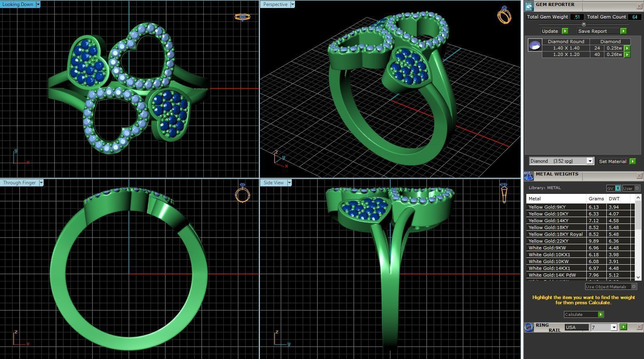Click the Through Finger viewport label

tap(20, 183)
